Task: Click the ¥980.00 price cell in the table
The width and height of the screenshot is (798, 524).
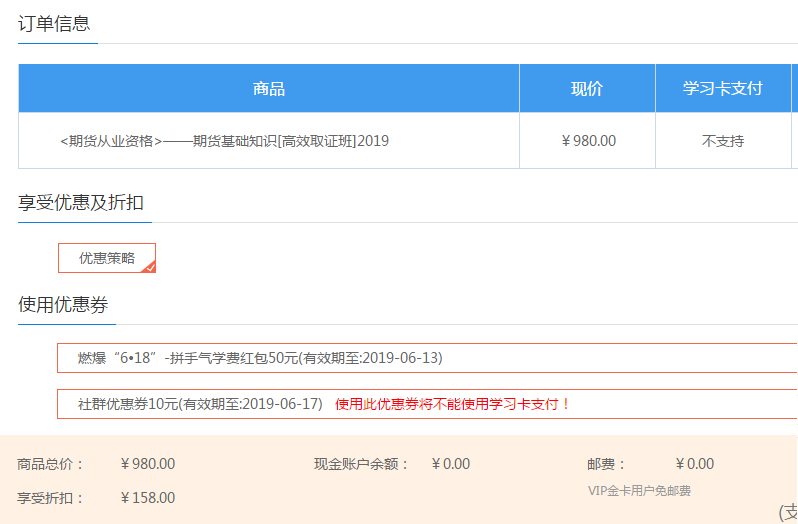Action: [588, 141]
